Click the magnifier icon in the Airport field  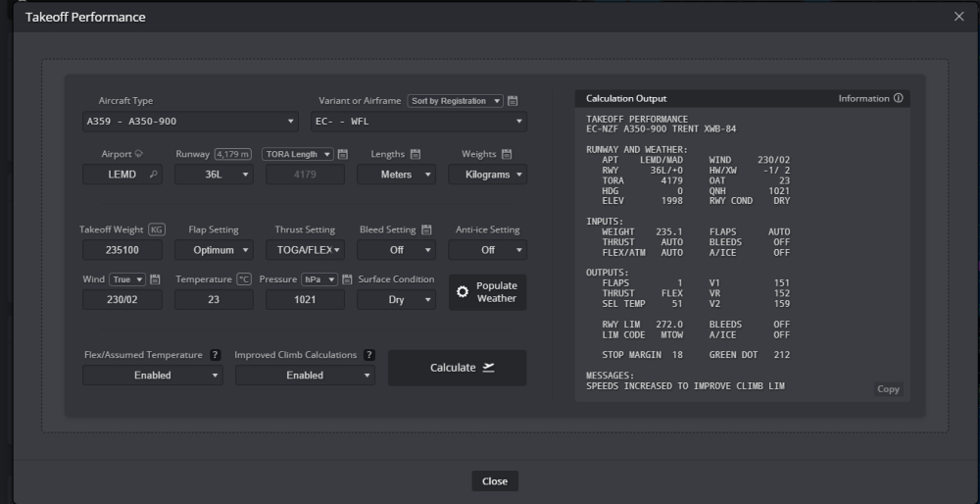coord(154,175)
